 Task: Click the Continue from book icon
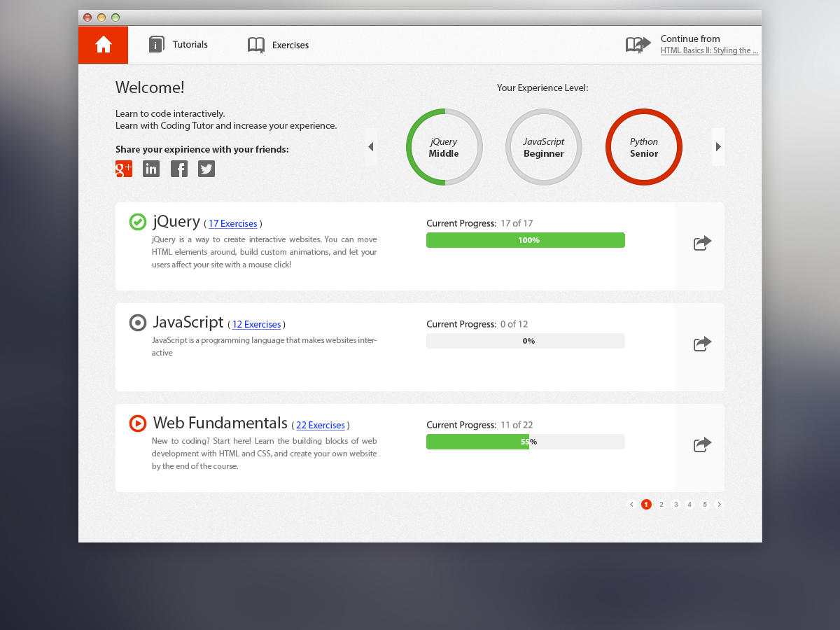[638, 45]
